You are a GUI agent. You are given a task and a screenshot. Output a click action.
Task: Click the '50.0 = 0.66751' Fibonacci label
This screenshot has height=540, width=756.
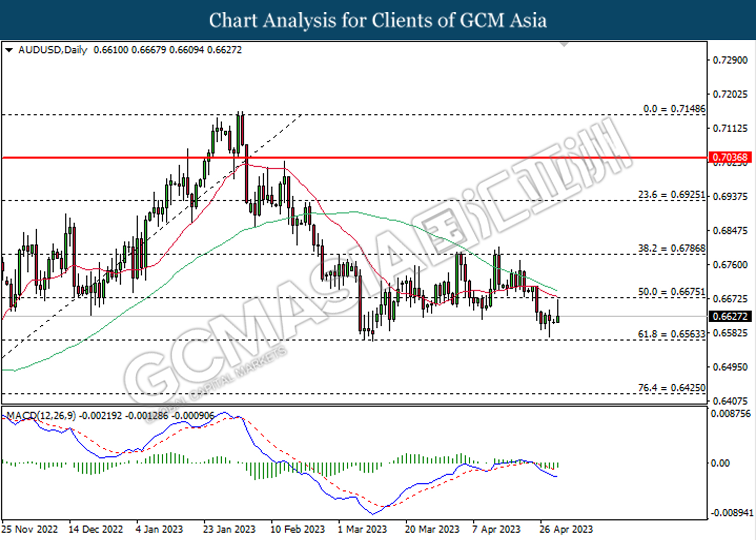tap(672, 292)
